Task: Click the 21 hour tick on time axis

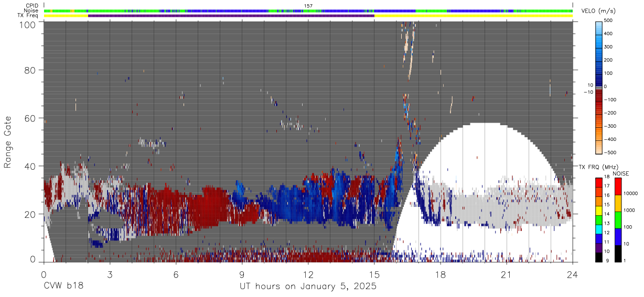Action: 506,274
